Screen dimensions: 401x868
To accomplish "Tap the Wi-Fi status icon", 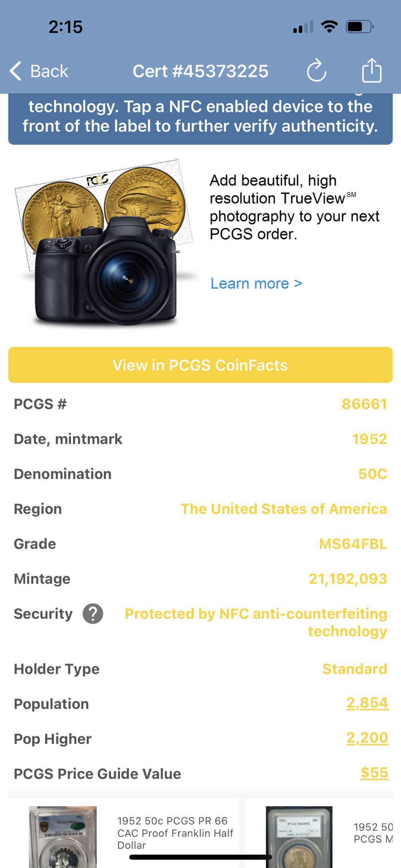I will pyautogui.click(x=329, y=27).
